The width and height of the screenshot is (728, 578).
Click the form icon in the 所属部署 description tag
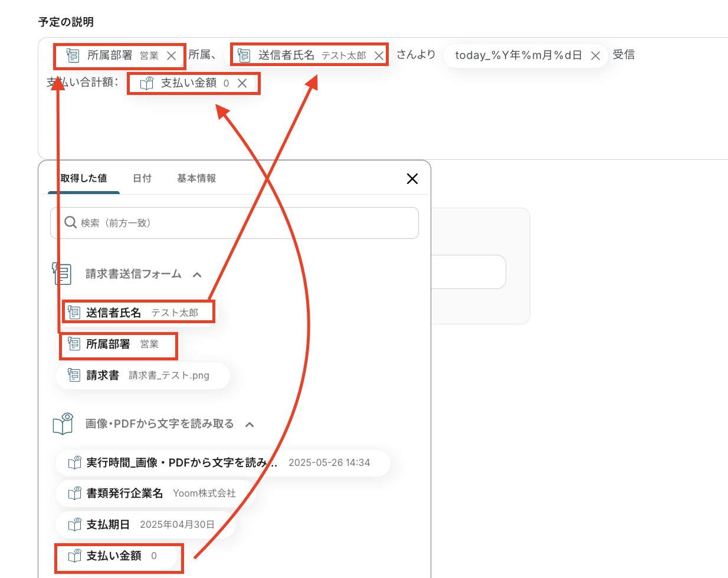point(73,55)
